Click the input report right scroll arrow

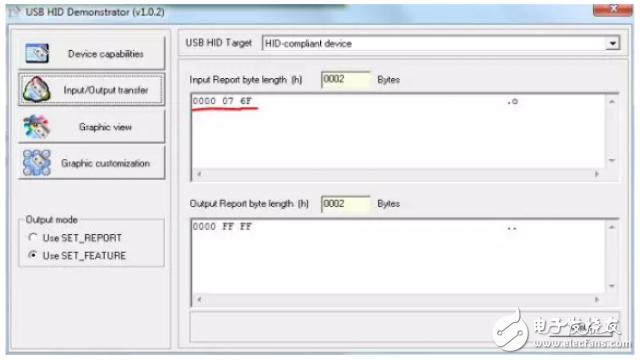tap(597, 174)
